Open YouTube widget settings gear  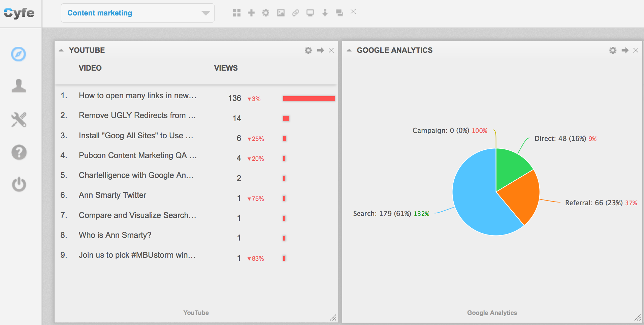pos(308,50)
